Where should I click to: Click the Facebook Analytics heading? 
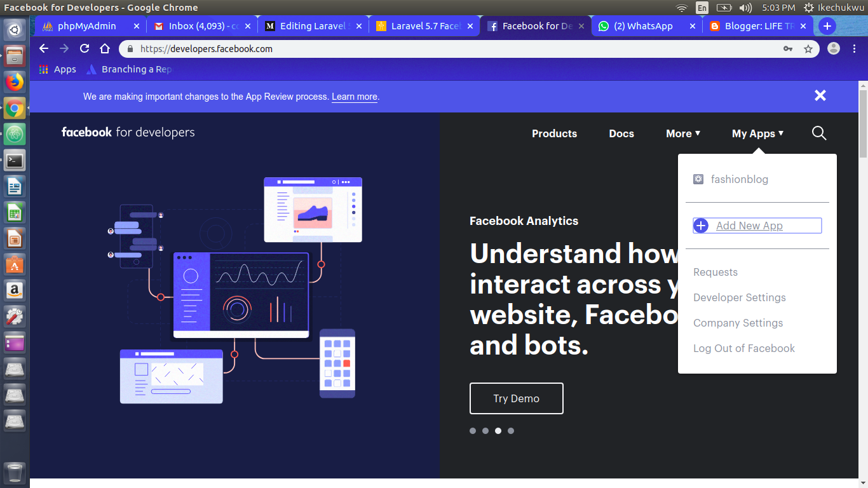[524, 220]
